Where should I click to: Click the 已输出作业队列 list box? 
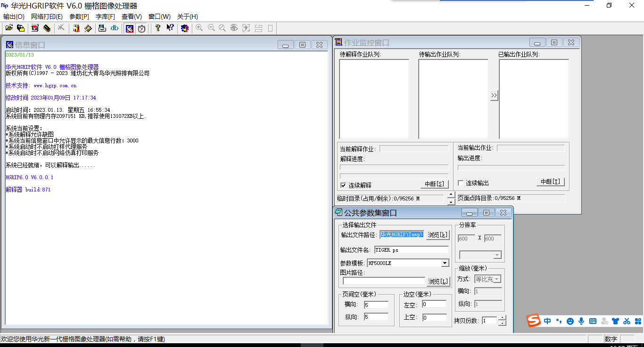pos(534,99)
